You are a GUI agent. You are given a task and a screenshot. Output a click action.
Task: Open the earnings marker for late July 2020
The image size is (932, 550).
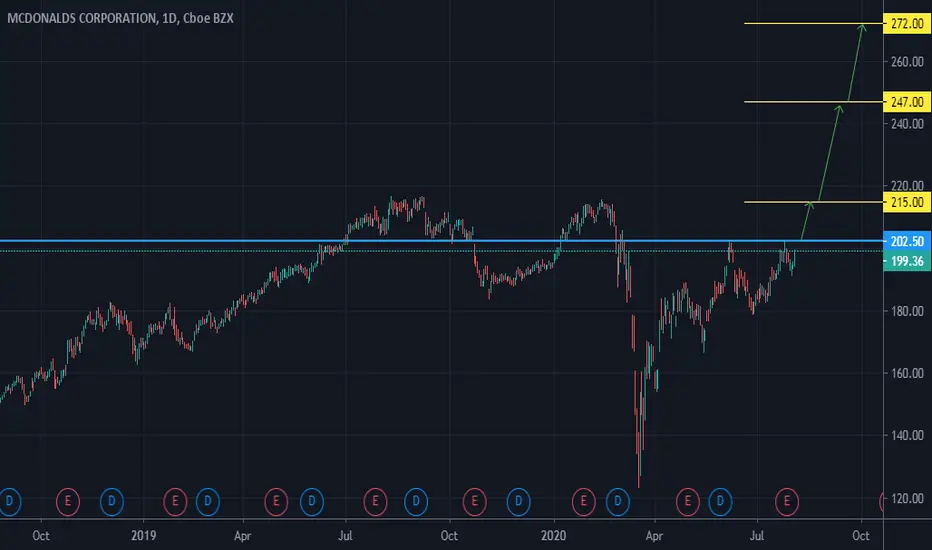point(787,502)
